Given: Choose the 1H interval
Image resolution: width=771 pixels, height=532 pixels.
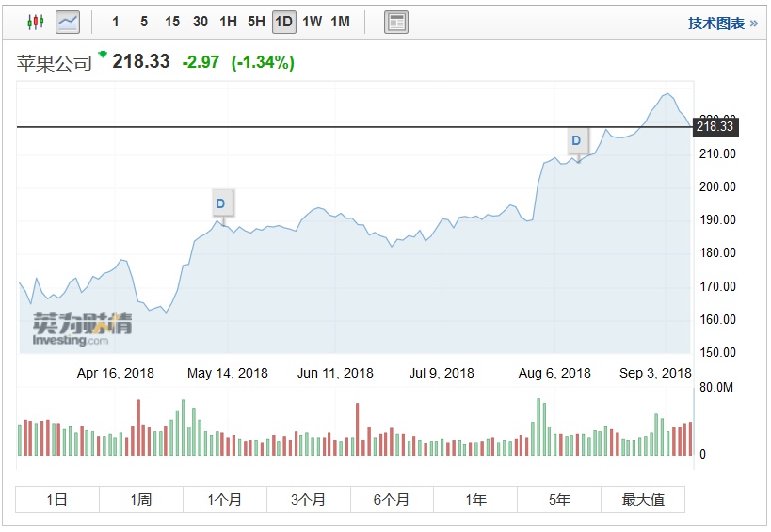Looking at the screenshot, I should pyautogui.click(x=228, y=22).
